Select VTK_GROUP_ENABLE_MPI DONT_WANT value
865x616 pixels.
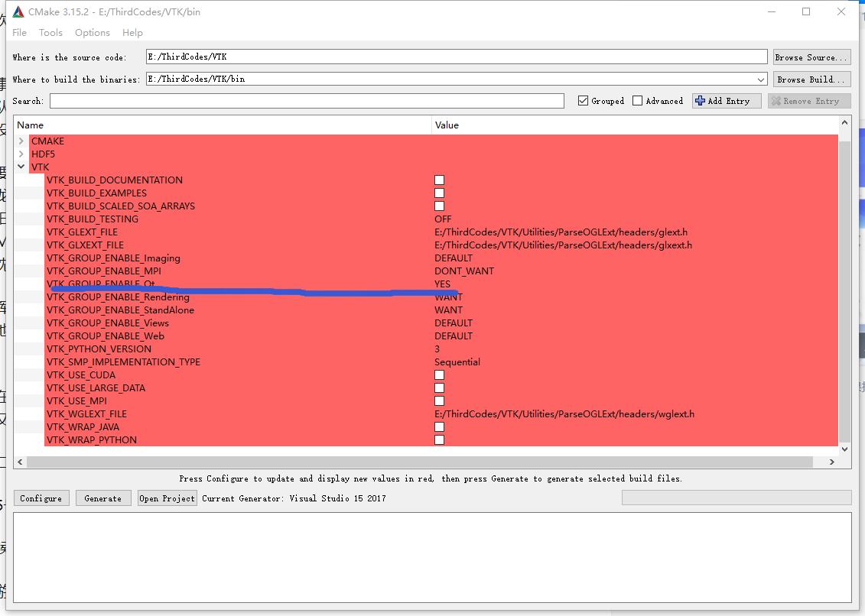pyautogui.click(x=464, y=271)
